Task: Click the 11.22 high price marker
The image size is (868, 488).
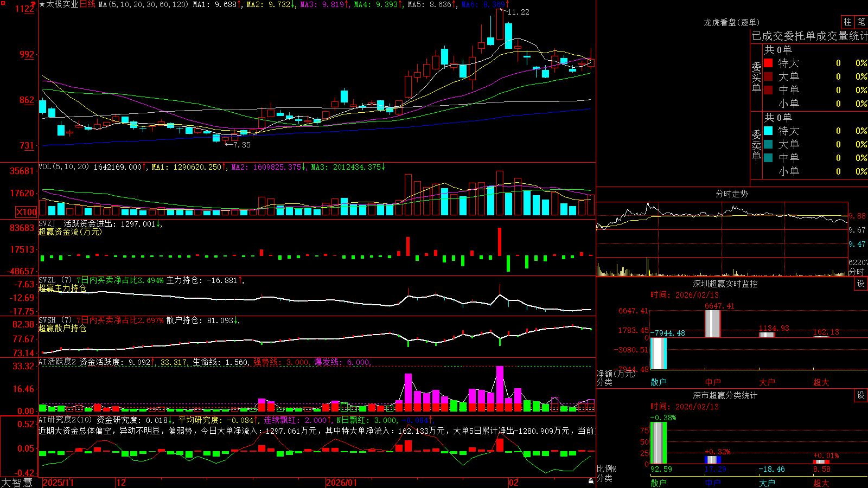Action: pyautogui.click(x=518, y=12)
